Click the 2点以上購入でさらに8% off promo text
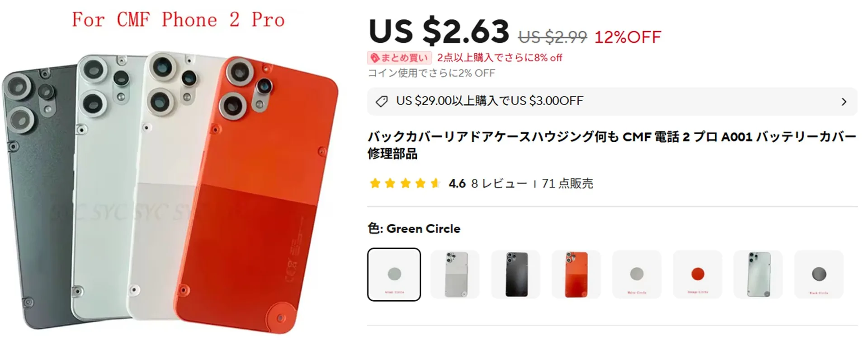Screen dimensions: 868x340 [x=500, y=58]
